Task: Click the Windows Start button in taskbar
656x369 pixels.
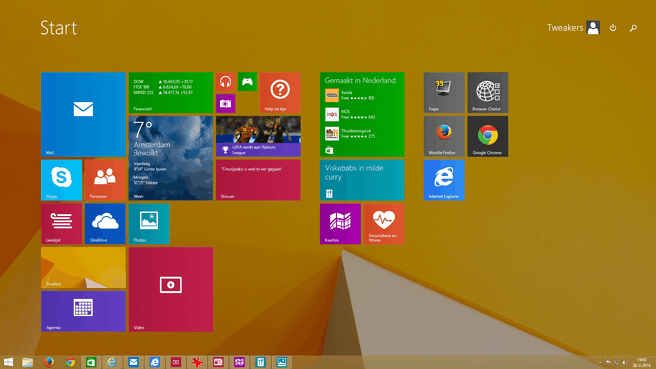Action: [8, 362]
